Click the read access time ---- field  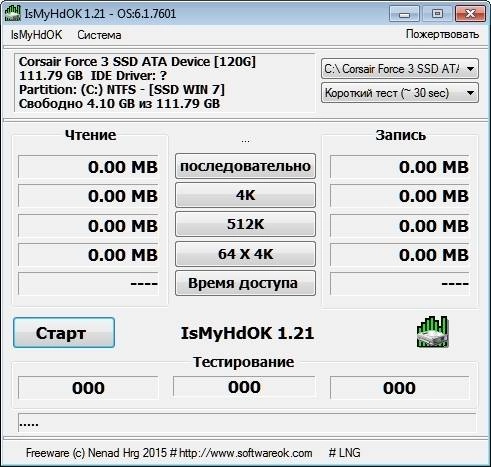point(88,284)
